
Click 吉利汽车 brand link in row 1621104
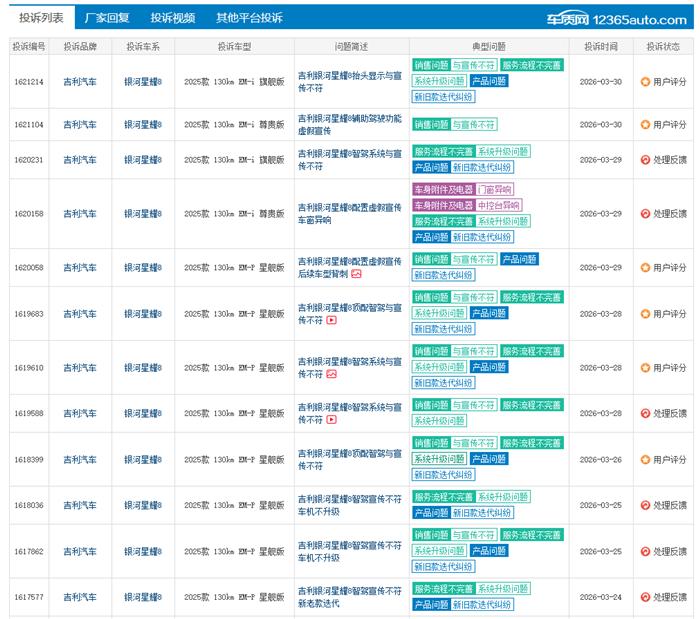(x=80, y=125)
